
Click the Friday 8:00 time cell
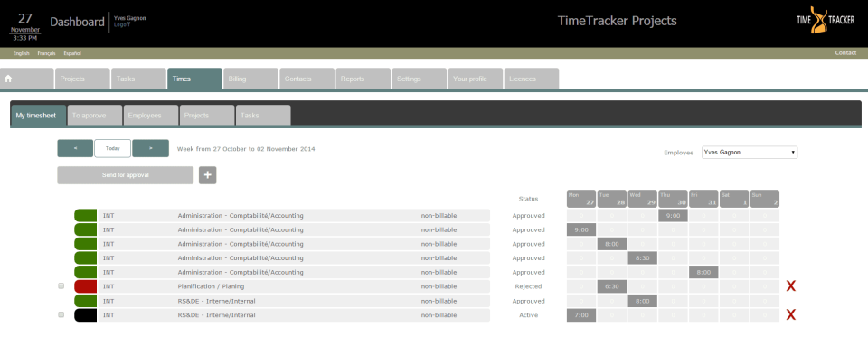pos(703,272)
